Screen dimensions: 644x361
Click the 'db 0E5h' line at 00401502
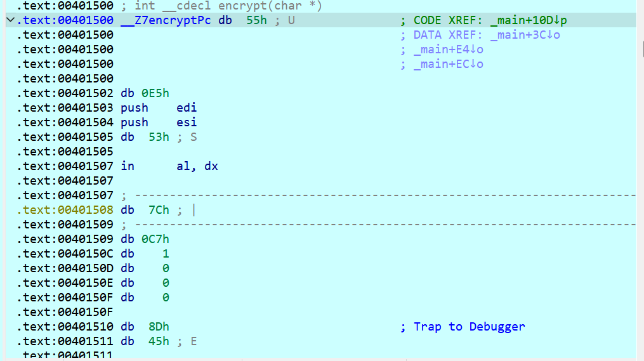(x=145, y=93)
